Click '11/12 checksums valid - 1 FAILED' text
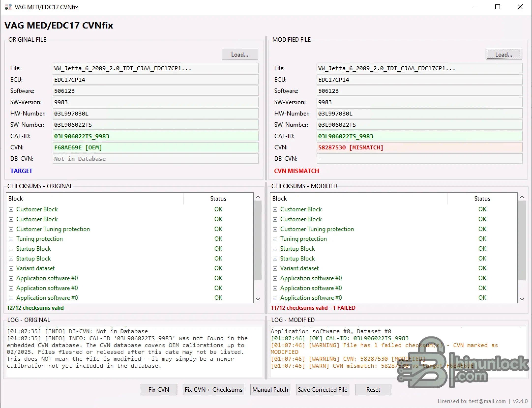Viewport: 532px width, 408px height. (x=313, y=308)
